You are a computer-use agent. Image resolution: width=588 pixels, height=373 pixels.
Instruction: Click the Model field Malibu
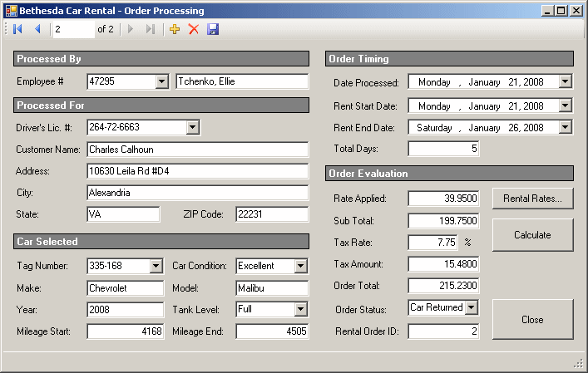pos(272,288)
